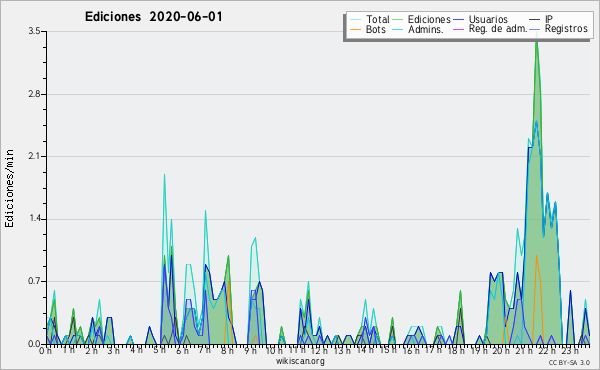Click the Total legend entry

point(377,19)
